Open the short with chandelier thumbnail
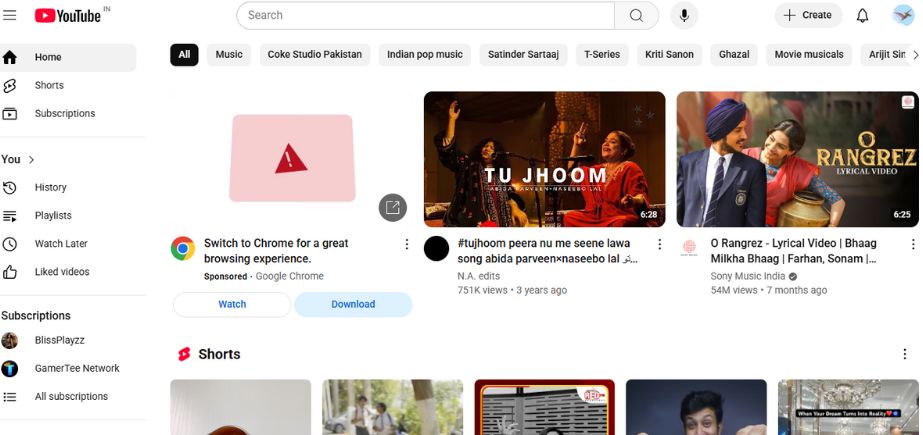Viewport: 923px width, 435px height. tap(848, 407)
